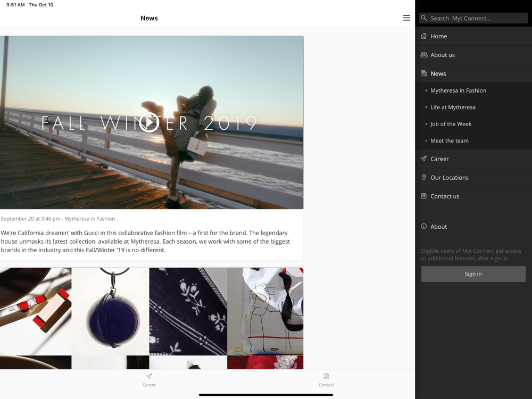Open Career in the sidebar menu
The height and width of the screenshot is (399, 532).
coord(473,159)
